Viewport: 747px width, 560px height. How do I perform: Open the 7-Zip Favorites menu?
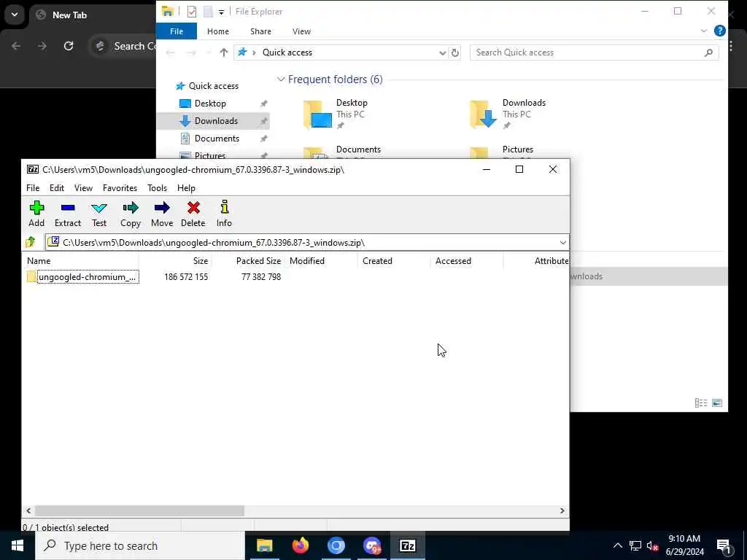pos(120,188)
